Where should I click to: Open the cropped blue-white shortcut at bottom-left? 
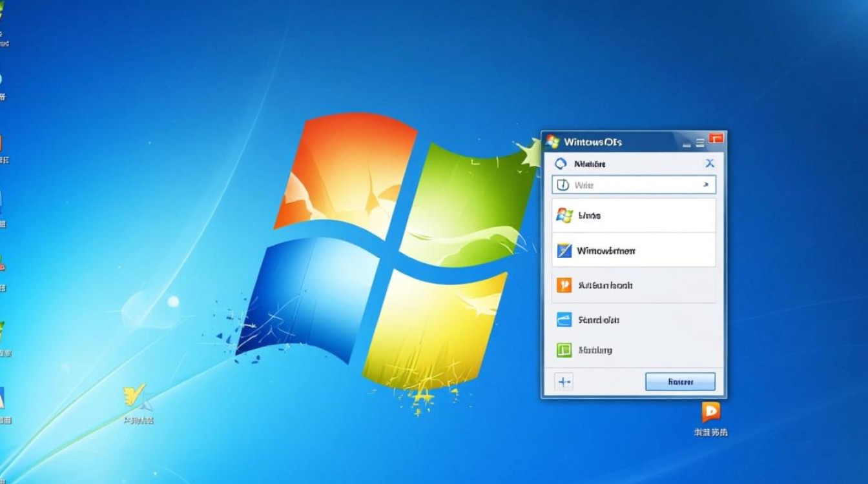[2, 399]
